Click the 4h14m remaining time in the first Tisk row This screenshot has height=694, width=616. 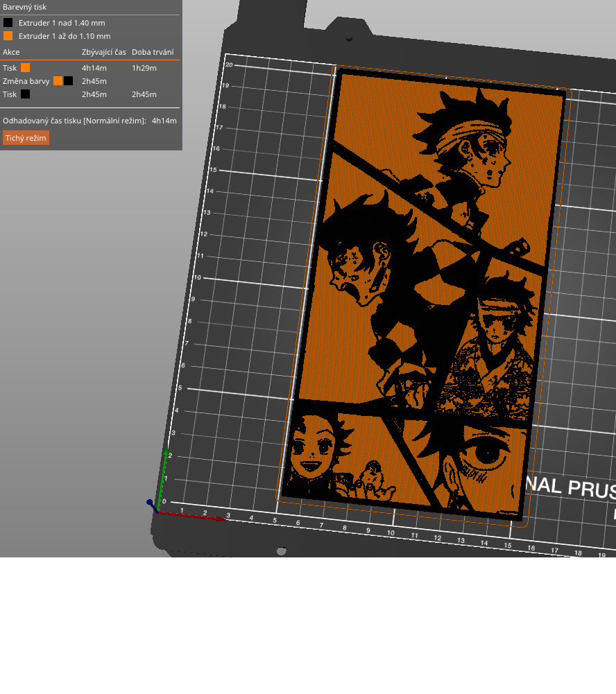[x=94, y=68]
